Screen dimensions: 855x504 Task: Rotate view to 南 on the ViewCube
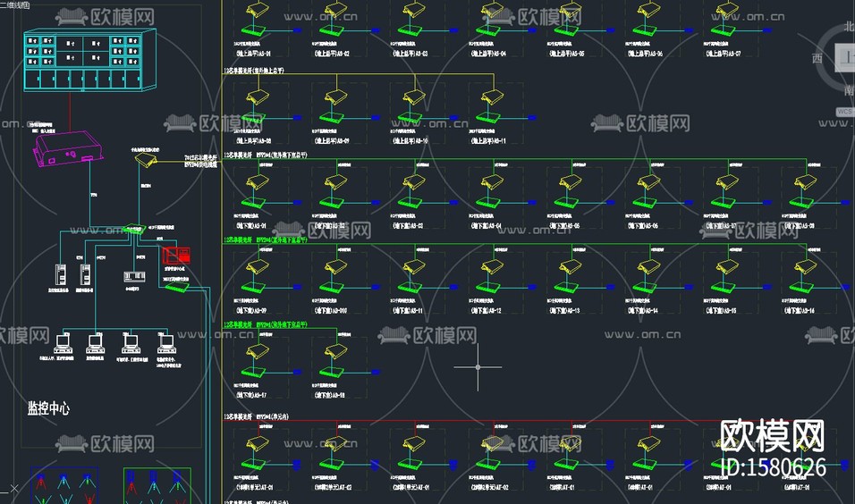pos(849,90)
